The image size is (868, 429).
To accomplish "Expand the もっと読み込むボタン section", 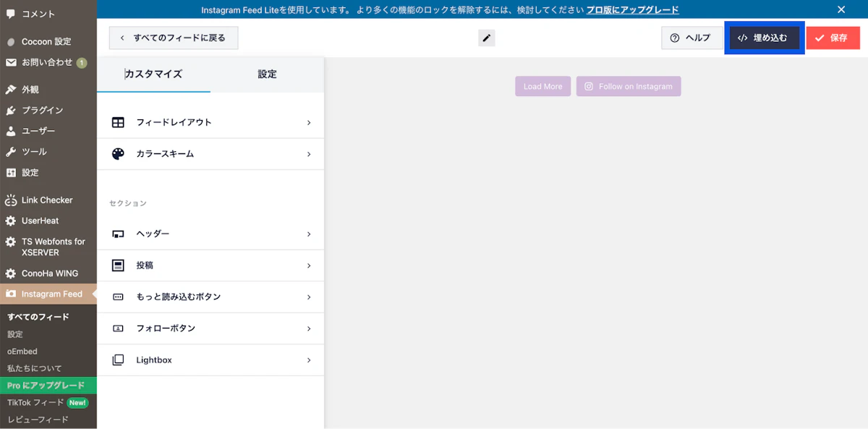I will point(310,297).
